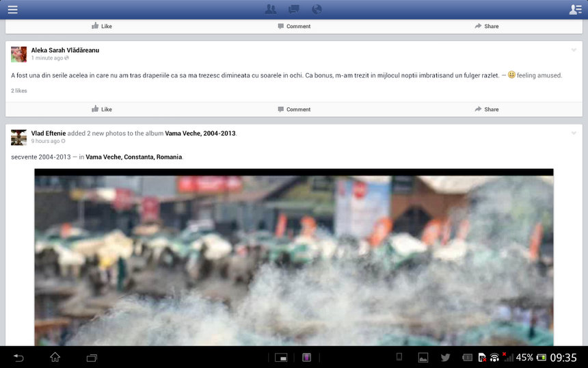Tap the Twitter notification icon in status bar
The width and height of the screenshot is (588, 368).
coord(445,357)
